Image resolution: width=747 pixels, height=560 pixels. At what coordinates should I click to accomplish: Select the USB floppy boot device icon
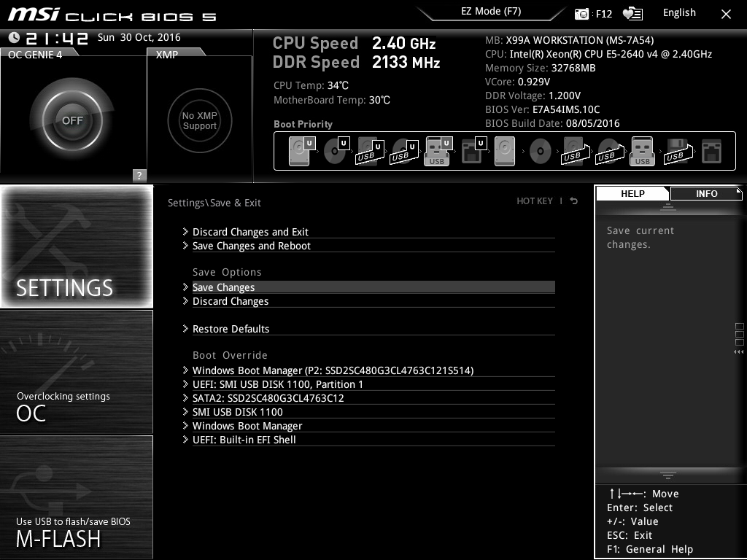(x=678, y=151)
